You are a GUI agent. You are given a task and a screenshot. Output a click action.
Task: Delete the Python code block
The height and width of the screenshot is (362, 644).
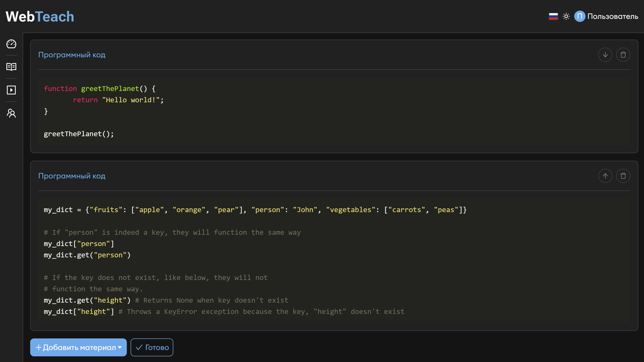(623, 176)
